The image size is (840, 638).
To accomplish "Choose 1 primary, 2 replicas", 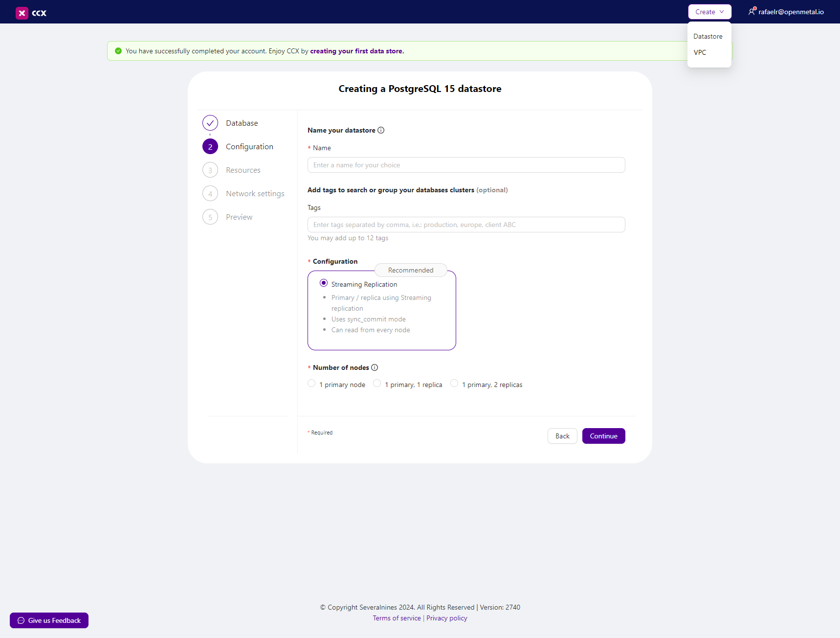I will pyautogui.click(x=454, y=384).
